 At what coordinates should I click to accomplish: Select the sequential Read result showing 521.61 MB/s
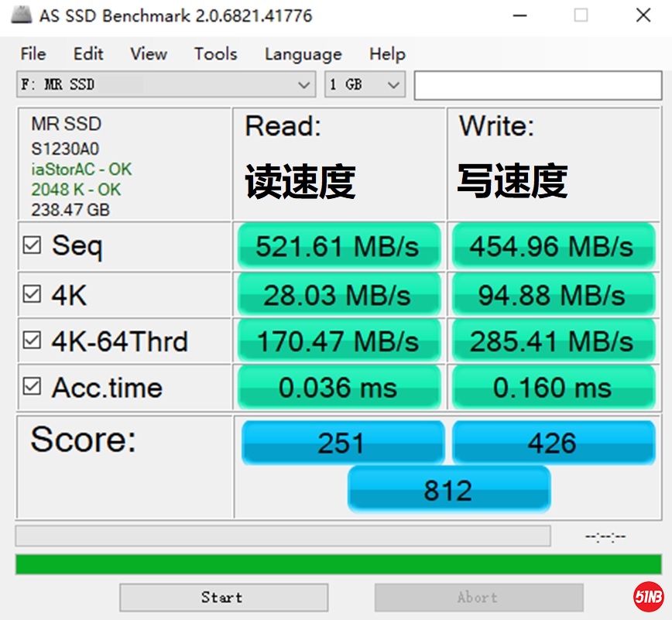(338, 246)
